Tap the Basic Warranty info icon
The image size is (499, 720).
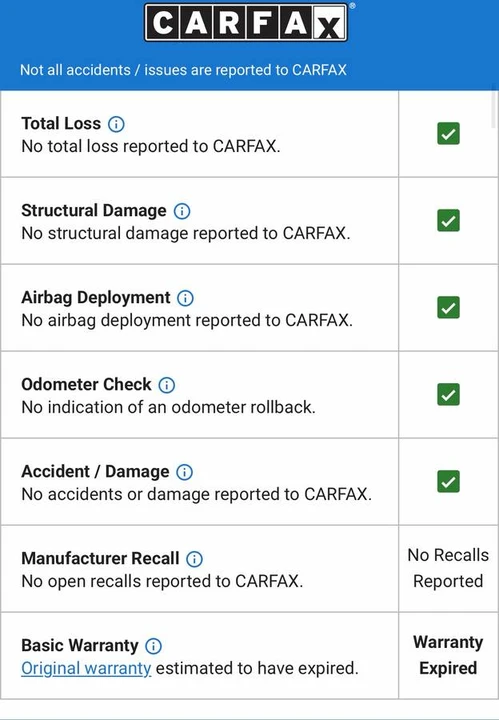(x=153, y=646)
